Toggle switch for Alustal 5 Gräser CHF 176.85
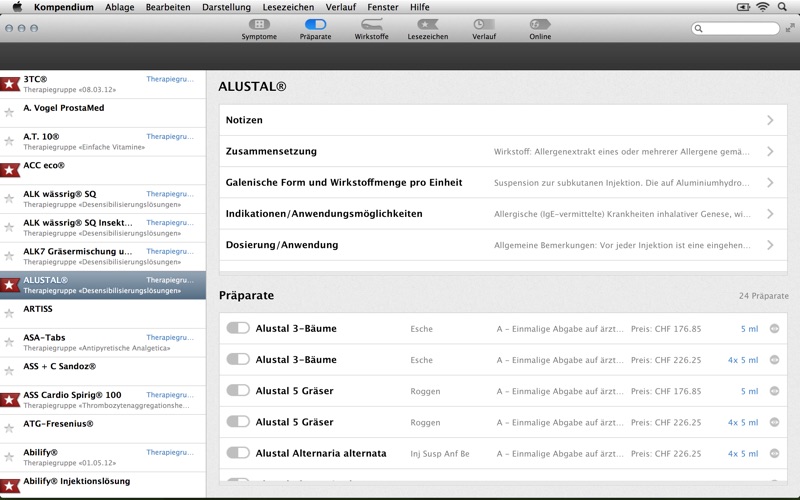This screenshot has width=800, height=500. click(x=238, y=390)
